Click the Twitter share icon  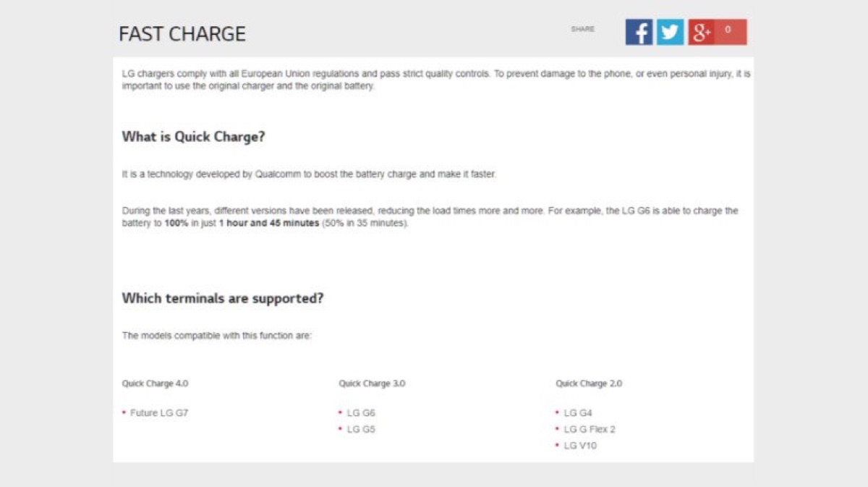tap(670, 32)
